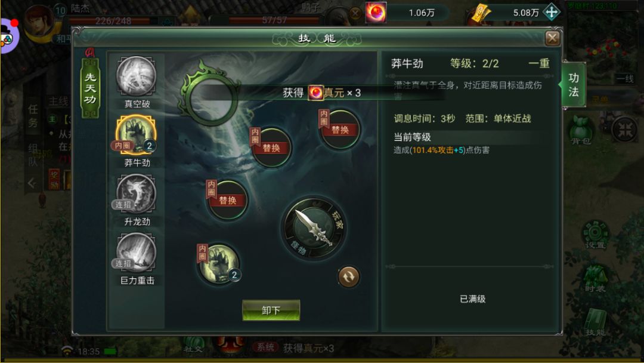Click the 卸下 unequip button

point(271,310)
